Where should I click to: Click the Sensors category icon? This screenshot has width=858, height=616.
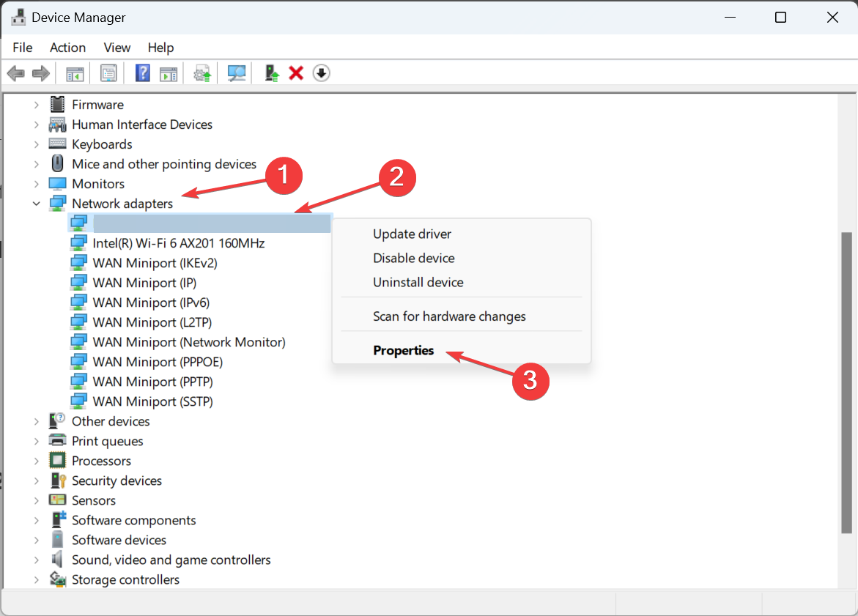57,500
